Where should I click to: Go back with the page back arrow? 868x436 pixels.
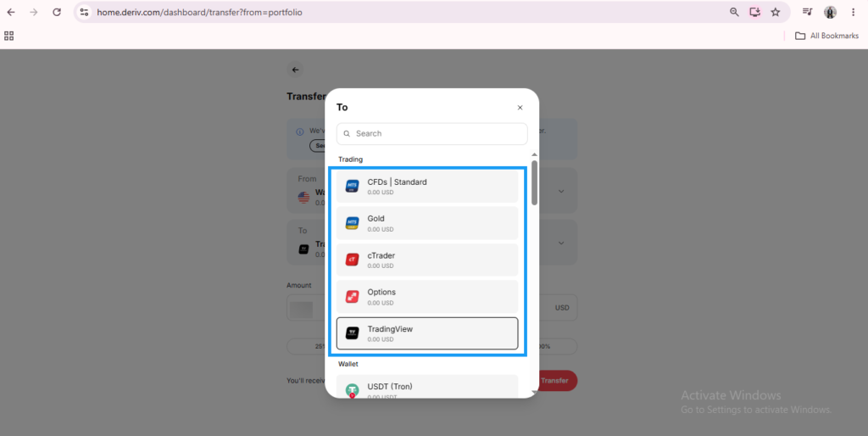pos(295,70)
